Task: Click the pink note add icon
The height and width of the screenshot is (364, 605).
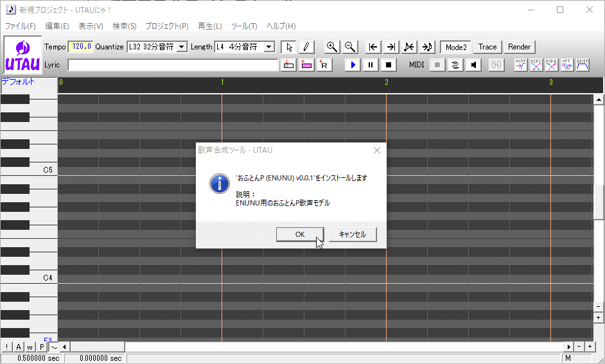Action: click(x=306, y=65)
